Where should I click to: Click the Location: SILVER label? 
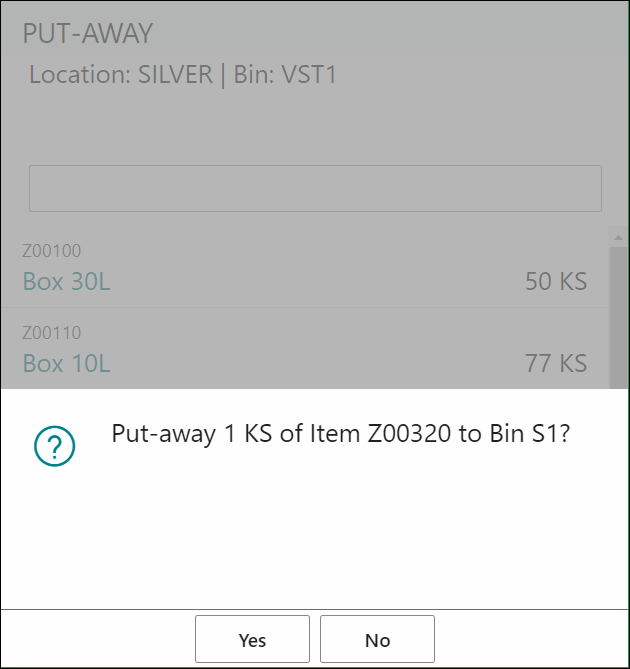click(121, 74)
